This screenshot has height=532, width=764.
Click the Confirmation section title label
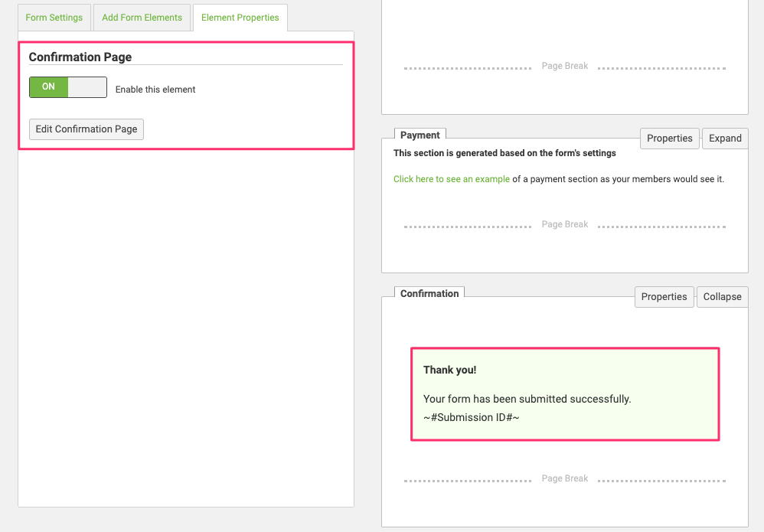(429, 294)
